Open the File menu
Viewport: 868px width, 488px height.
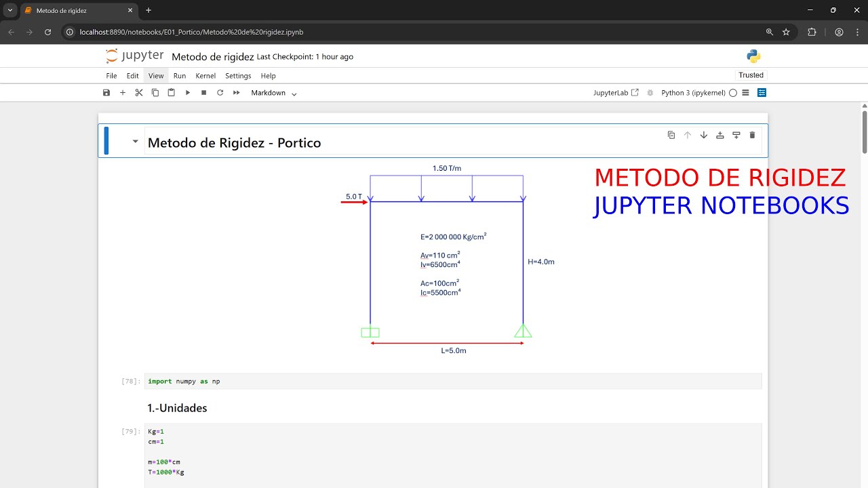111,76
